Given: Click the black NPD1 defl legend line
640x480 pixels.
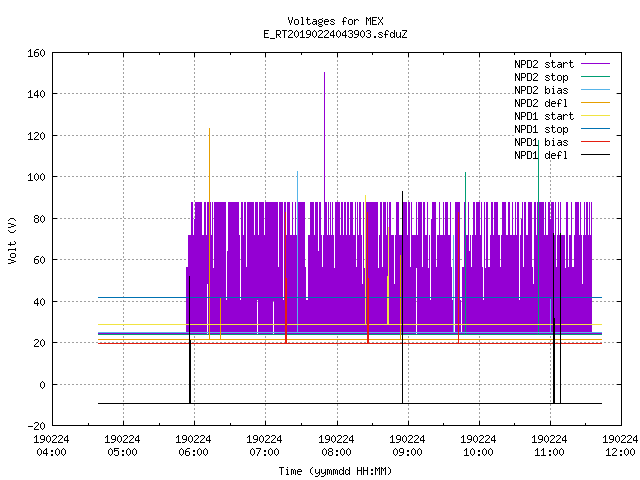Looking at the screenshot, I should click(x=595, y=155).
